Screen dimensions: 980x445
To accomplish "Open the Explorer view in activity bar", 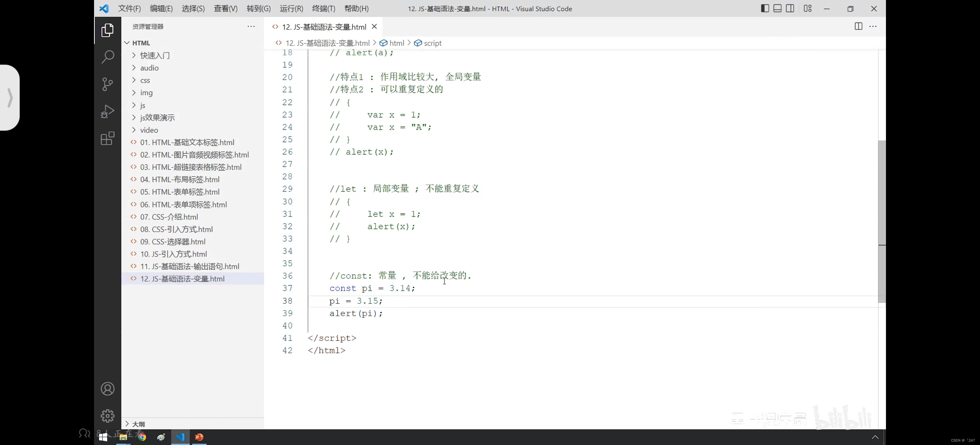I will (108, 30).
